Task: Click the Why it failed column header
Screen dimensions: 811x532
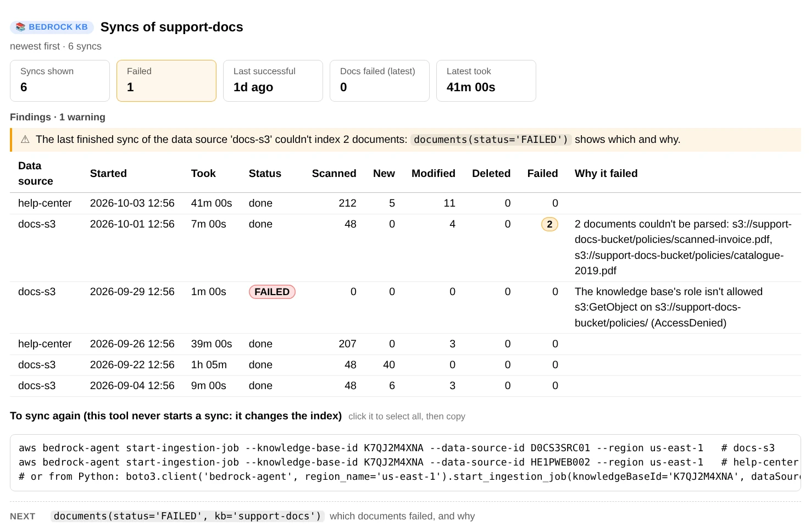Action: pos(606,174)
